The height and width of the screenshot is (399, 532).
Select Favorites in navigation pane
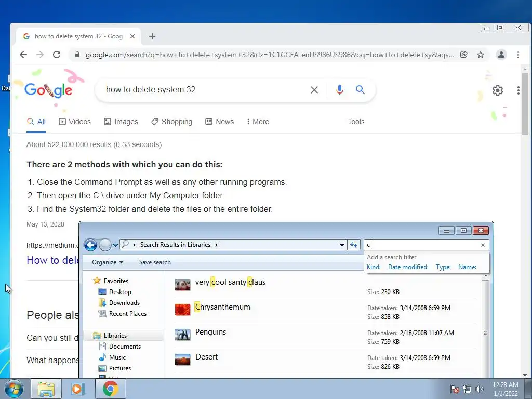click(111, 281)
